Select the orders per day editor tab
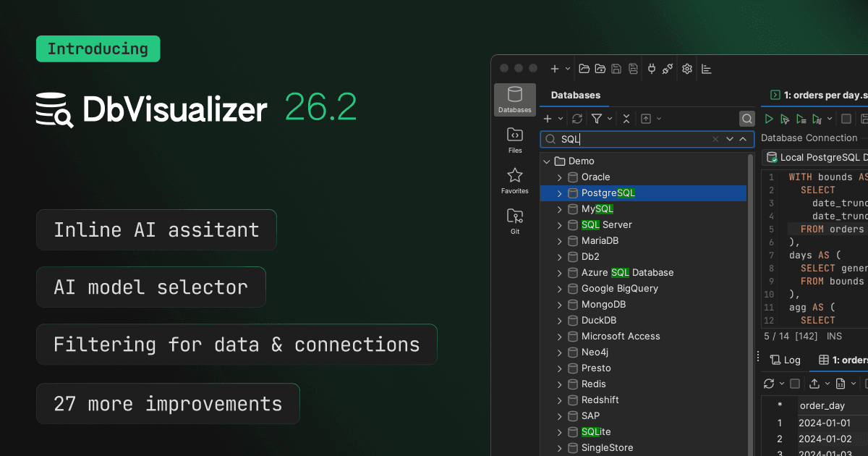The height and width of the screenshot is (456, 868). point(816,95)
